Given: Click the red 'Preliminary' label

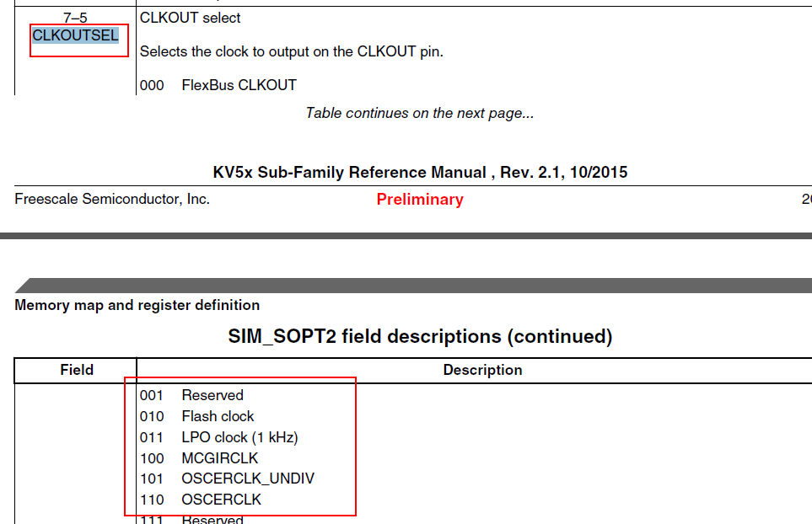Looking at the screenshot, I should tap(420, 200).
